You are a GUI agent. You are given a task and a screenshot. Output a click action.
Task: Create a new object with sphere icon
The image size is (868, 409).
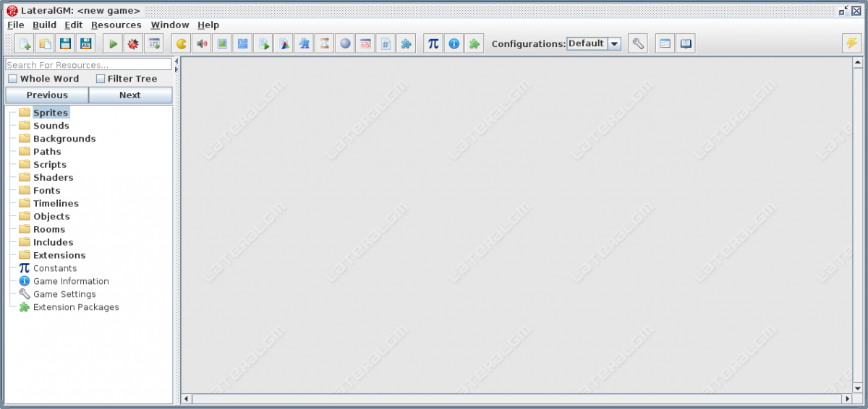point(345,44)
